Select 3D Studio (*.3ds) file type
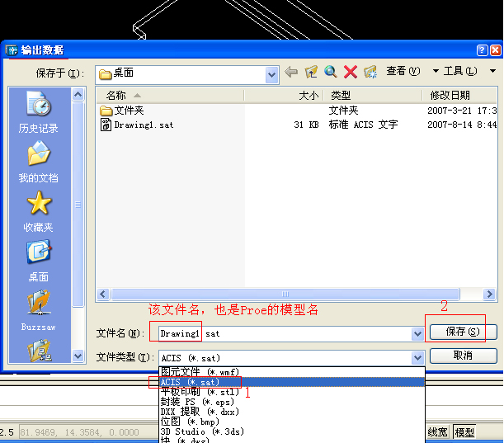Image resolution: width=504 pixels, height=443 pixels. pyautogui.click(x=292, y=431)
